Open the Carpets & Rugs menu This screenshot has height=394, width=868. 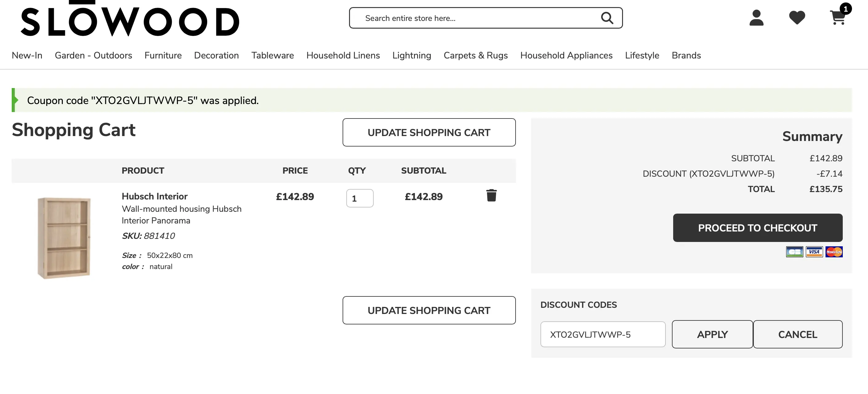(x=476, y=55)
